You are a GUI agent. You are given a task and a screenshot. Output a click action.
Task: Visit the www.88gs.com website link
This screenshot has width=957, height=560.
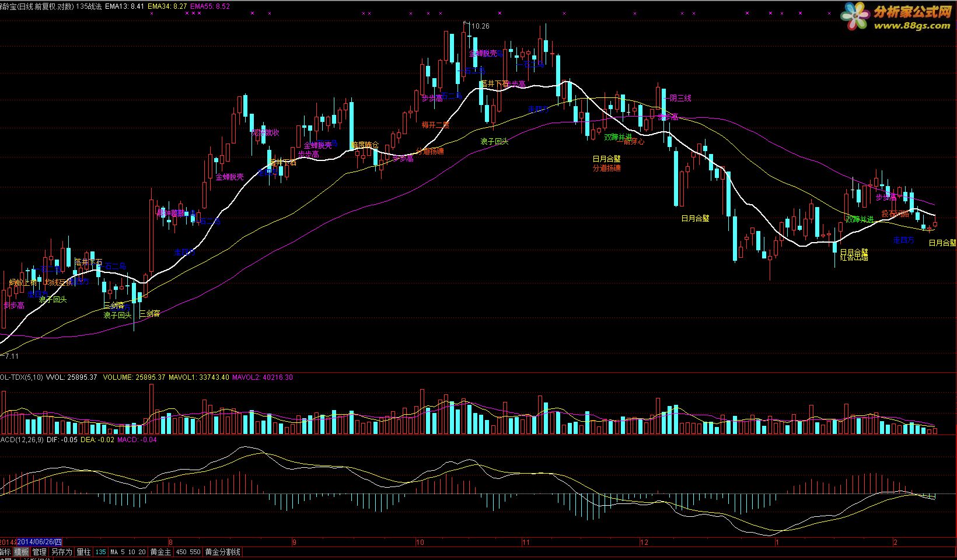click(911, 26)
